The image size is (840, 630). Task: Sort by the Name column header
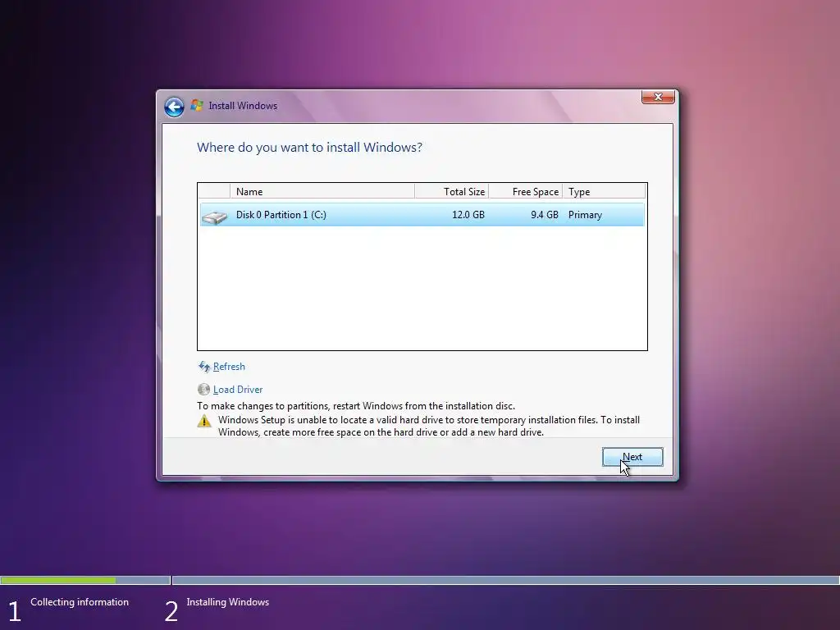click(x=322, y=191)
